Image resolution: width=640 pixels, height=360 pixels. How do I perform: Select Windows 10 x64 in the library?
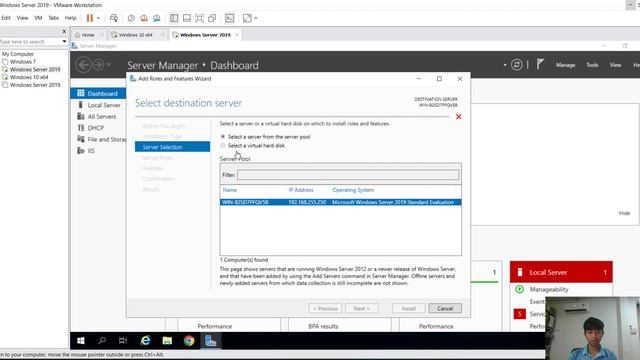point(29,77)
